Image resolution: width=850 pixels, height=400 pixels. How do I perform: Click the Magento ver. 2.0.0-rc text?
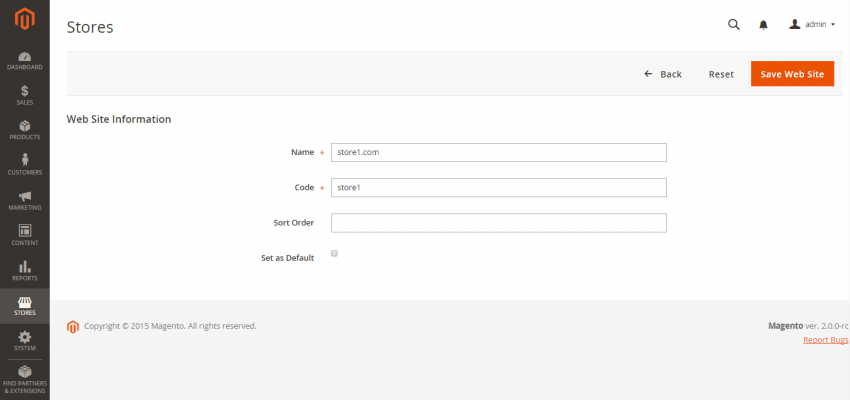click(x=808, y=326)
